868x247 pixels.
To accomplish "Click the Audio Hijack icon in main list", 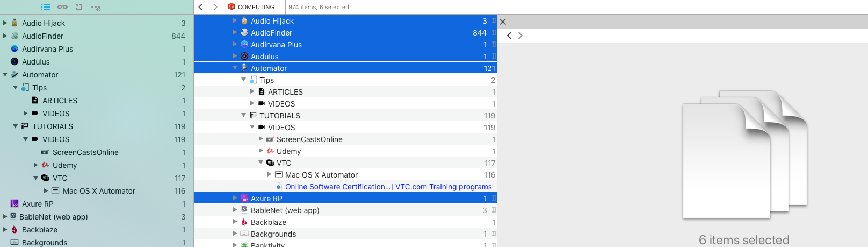I will coord(244,20).
